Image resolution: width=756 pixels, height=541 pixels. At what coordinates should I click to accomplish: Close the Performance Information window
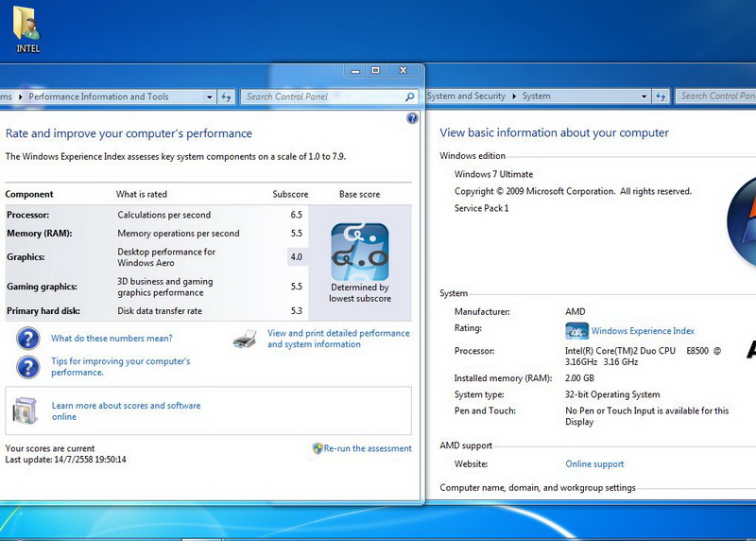[404, 71]
